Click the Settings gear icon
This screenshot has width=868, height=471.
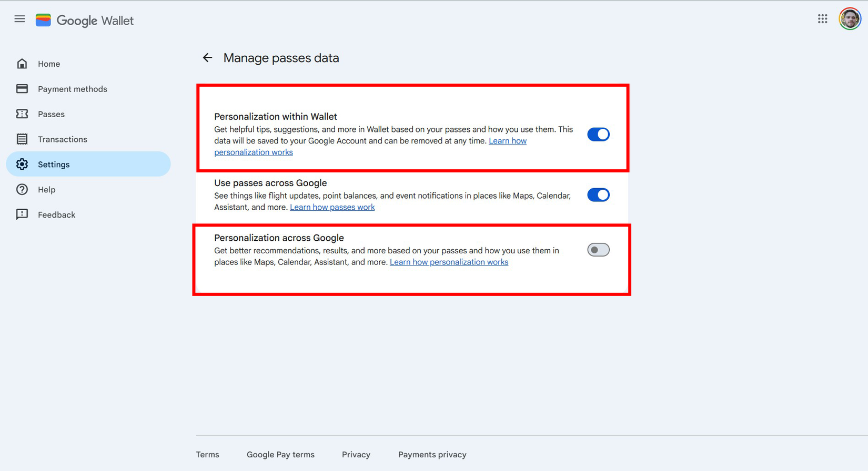coord(22,165)
